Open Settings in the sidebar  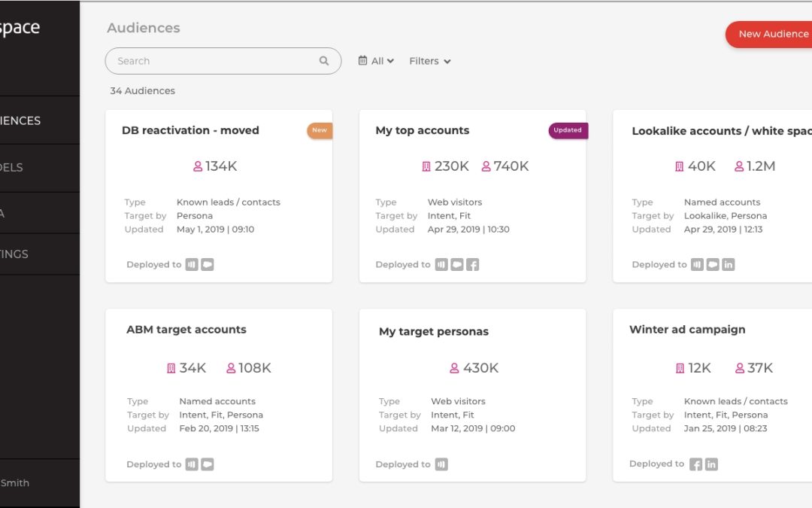coord(40,254)
